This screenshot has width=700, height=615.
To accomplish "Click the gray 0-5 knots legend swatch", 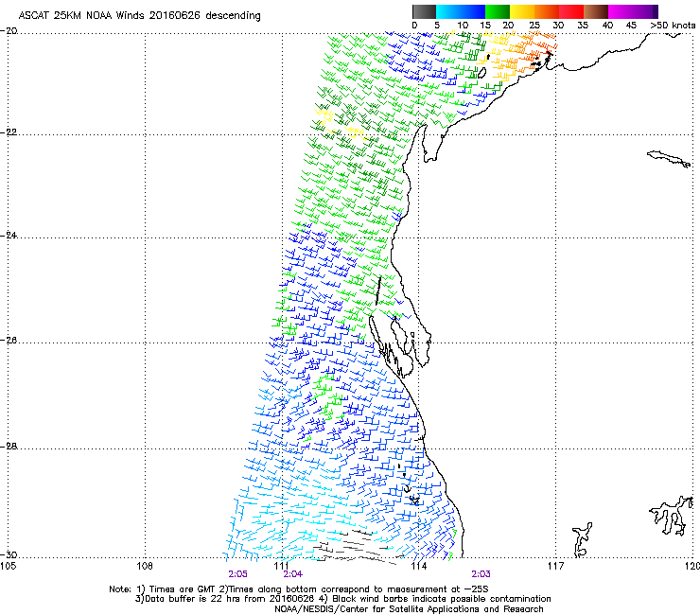I will coord(424,11).
